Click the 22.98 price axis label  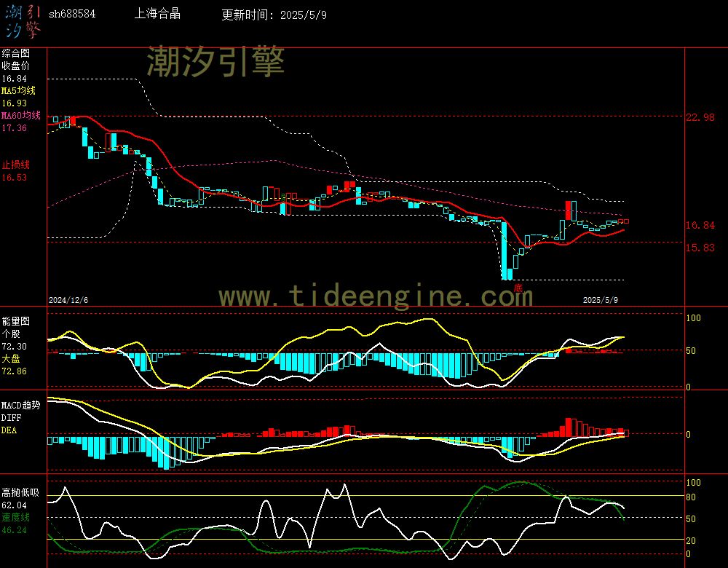tap(700, 117)
